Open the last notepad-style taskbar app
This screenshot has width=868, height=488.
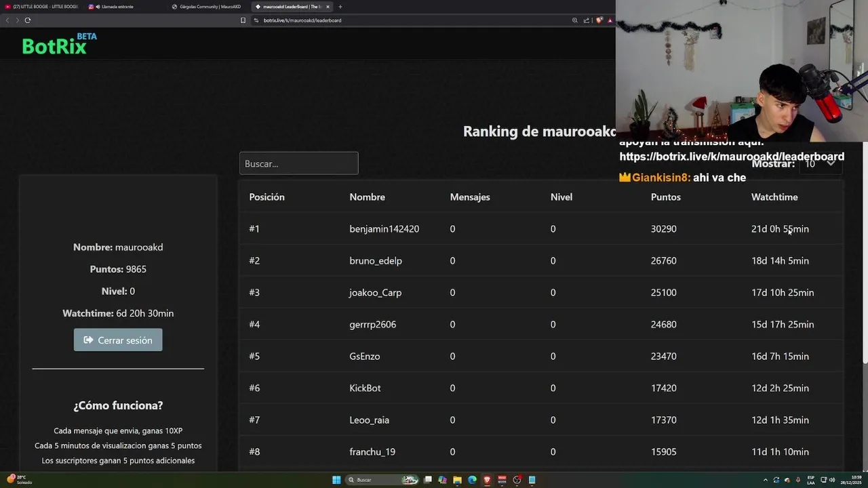pos(532,480)
